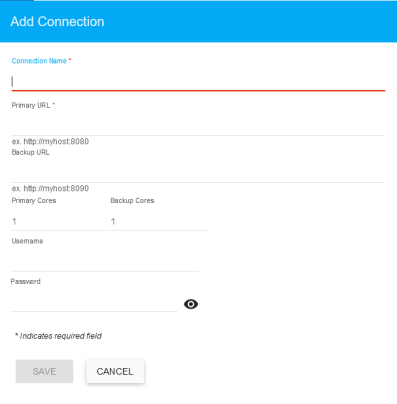Screen dimensions: 397x404
Task: Select the Backup URL input field
Action: tap(198, 173)
